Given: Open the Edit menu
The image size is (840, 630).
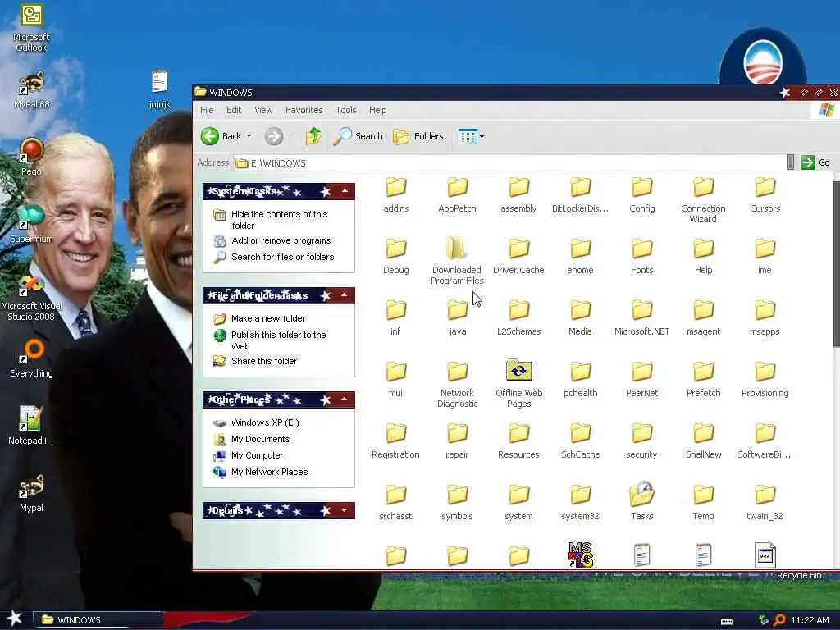Looking at the screenshot, I should coord(234,110).
